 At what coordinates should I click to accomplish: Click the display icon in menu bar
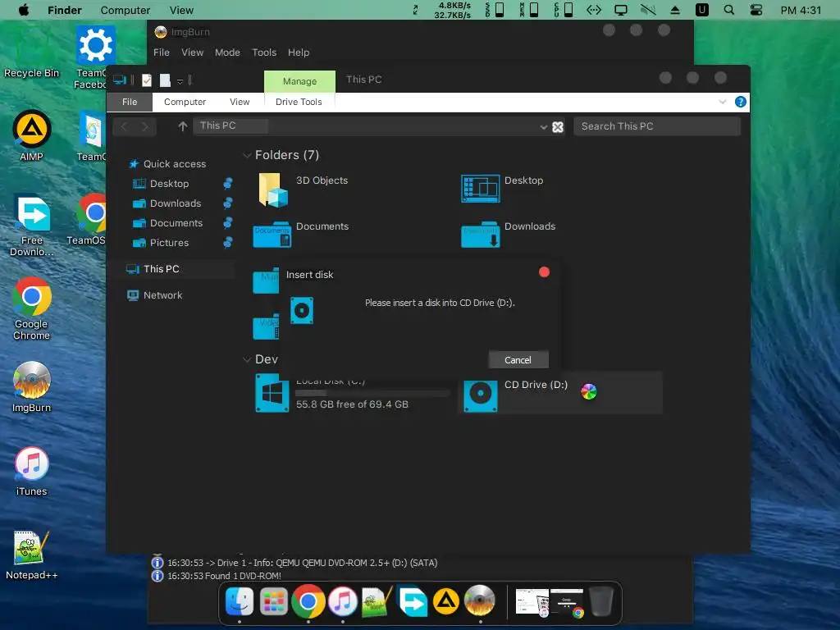coord(621,10)
